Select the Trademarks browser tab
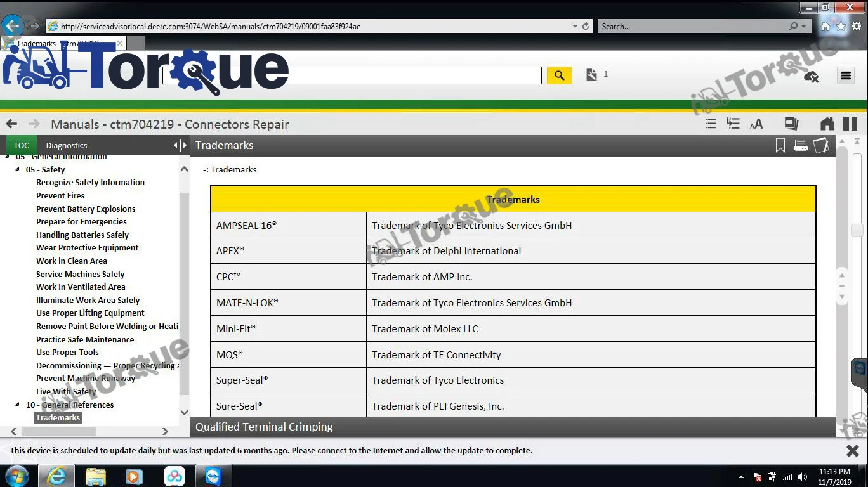868x487 pixels. click(63, 44)
